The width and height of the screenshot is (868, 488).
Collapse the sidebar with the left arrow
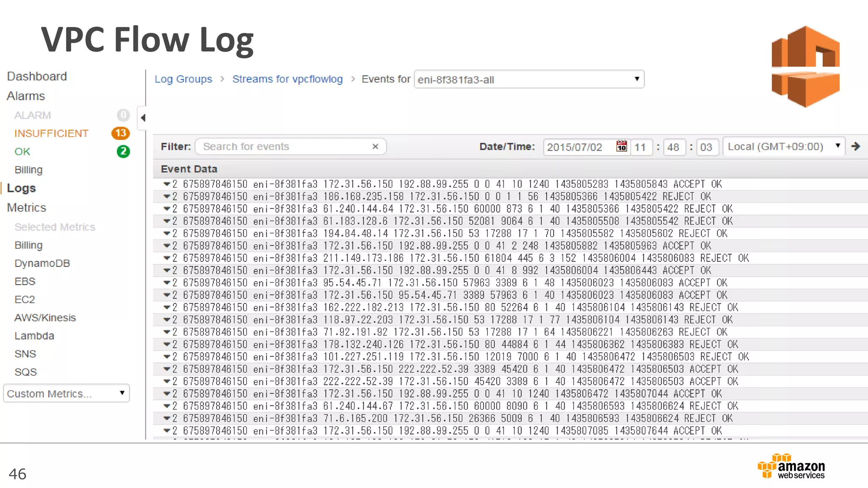(x=143, y=117)
